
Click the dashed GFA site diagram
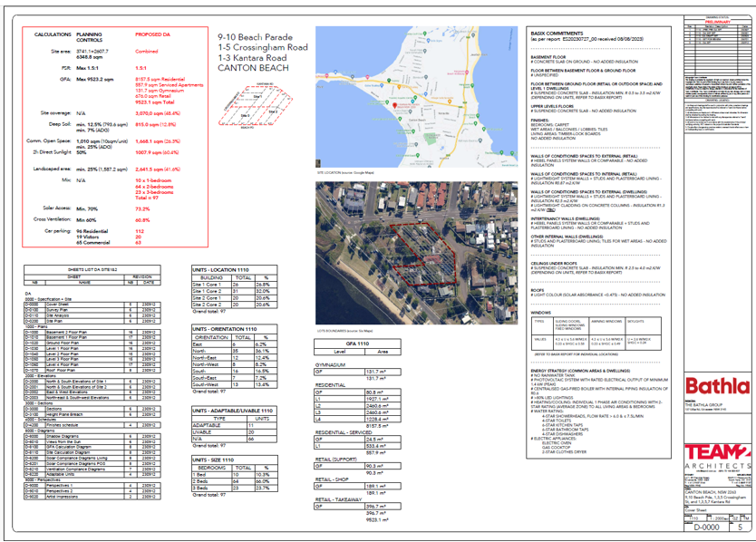[x=258, y=104]
